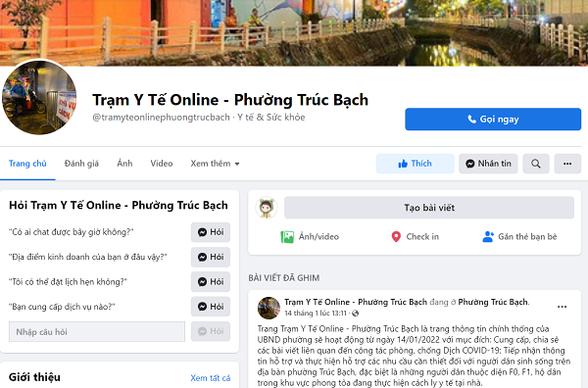The width and height of the screenshot is (588, 388).
Task: Select Gắn thẻ bạn bè option
Action: point(519,237)
